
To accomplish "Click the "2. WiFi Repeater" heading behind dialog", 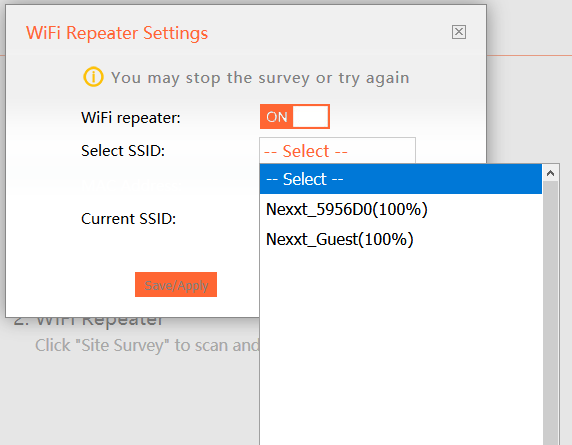I will (88, 321).
